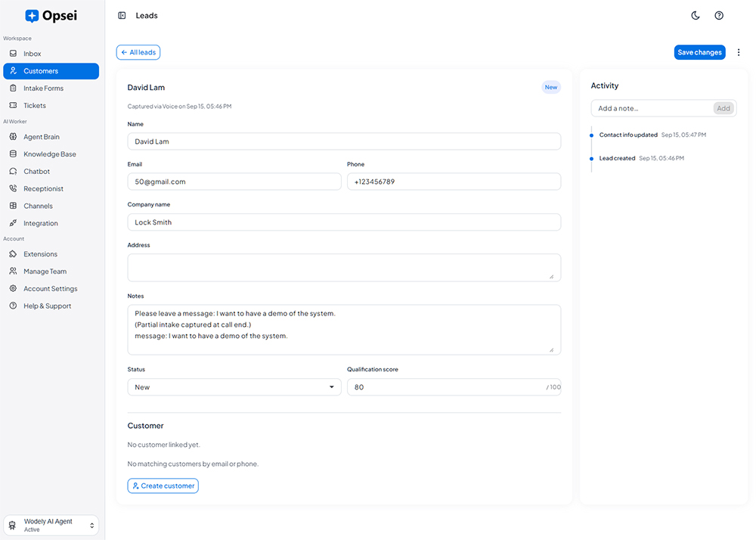The image size is (756, 540).
Task: Click Save changes button
Action: pos(699,52)
